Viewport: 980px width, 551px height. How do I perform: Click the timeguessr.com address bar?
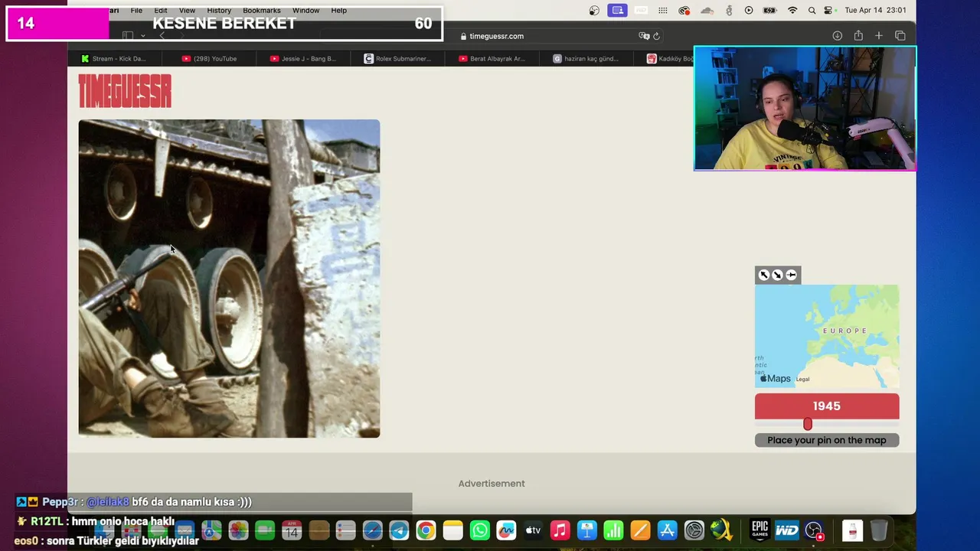tap(492, 36)
